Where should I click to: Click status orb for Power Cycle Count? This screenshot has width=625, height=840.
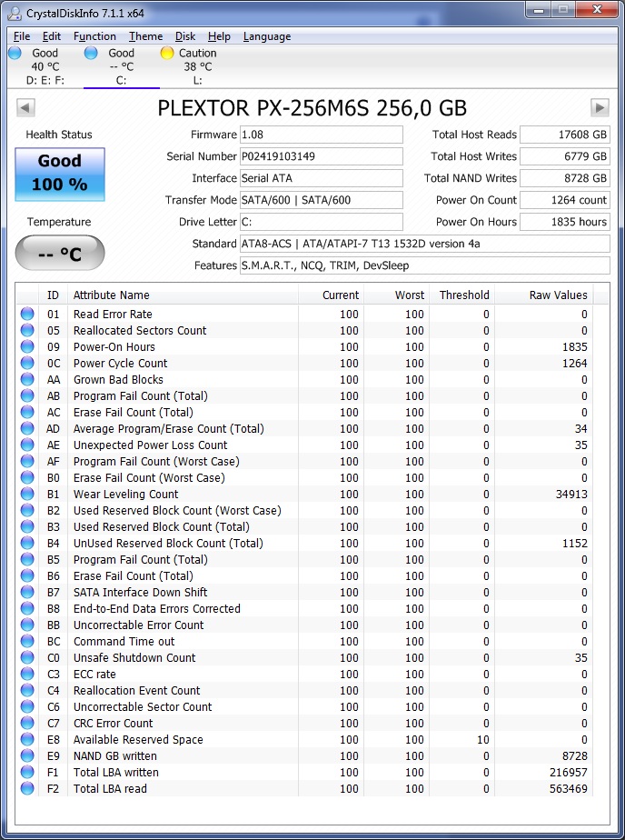coord(27,364)
